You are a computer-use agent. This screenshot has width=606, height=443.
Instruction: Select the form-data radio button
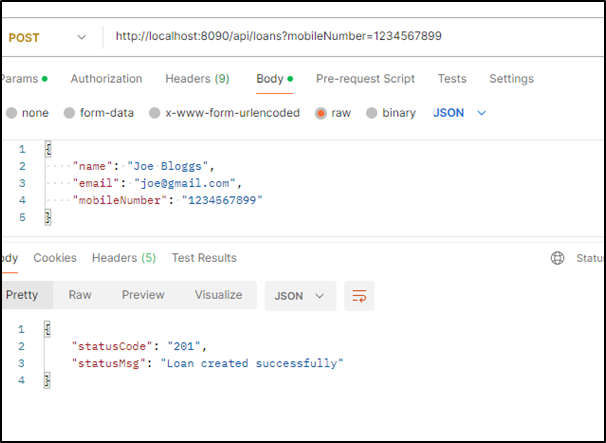pos(71,113)
